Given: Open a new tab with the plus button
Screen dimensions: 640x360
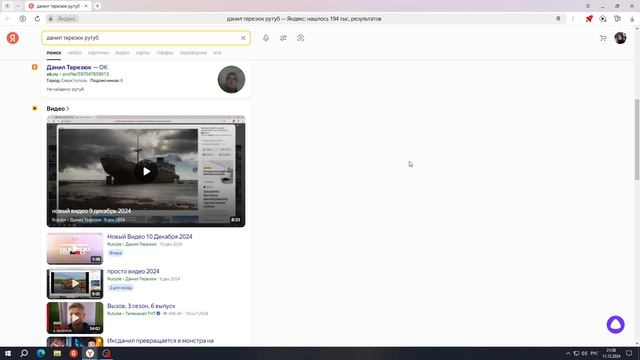Looking at the screenshot, I should pyautogui.click(x=98, y=6).
